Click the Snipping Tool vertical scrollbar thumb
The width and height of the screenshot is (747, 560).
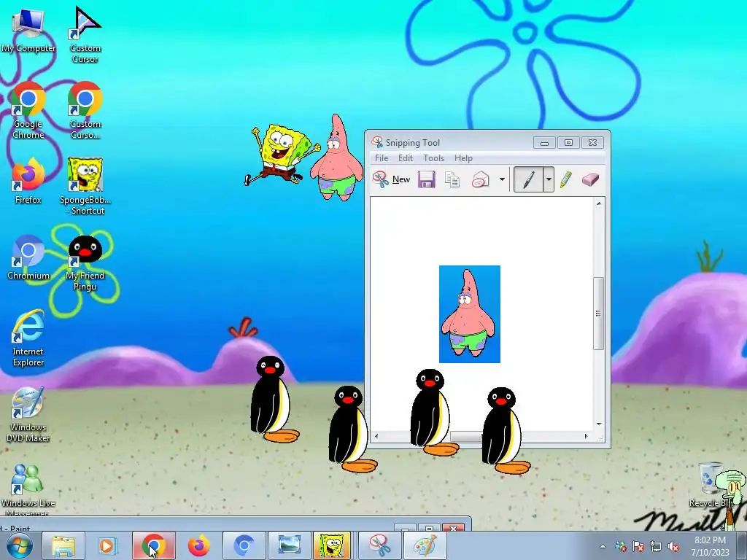(598, 314)
